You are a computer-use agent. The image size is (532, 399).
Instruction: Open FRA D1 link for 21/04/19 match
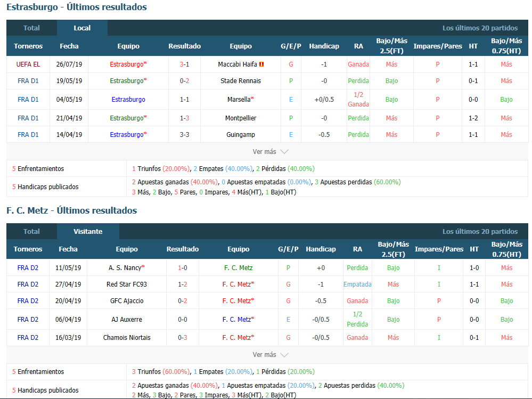pos(28,118)
